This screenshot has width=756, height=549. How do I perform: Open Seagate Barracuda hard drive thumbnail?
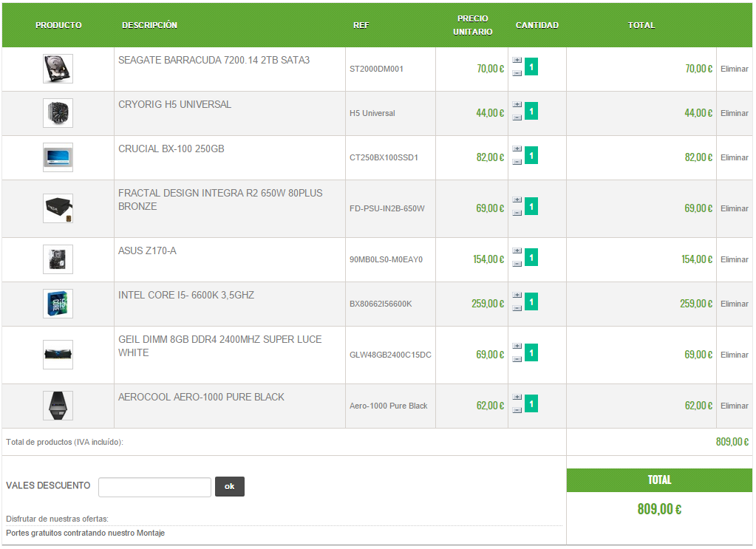(x=58, y=69)
